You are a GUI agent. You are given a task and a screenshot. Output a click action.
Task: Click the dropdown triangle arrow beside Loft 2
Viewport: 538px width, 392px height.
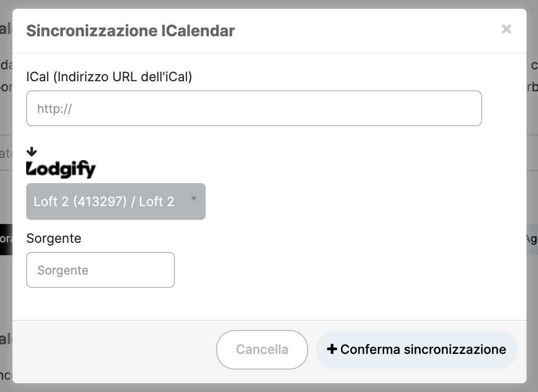194,199
